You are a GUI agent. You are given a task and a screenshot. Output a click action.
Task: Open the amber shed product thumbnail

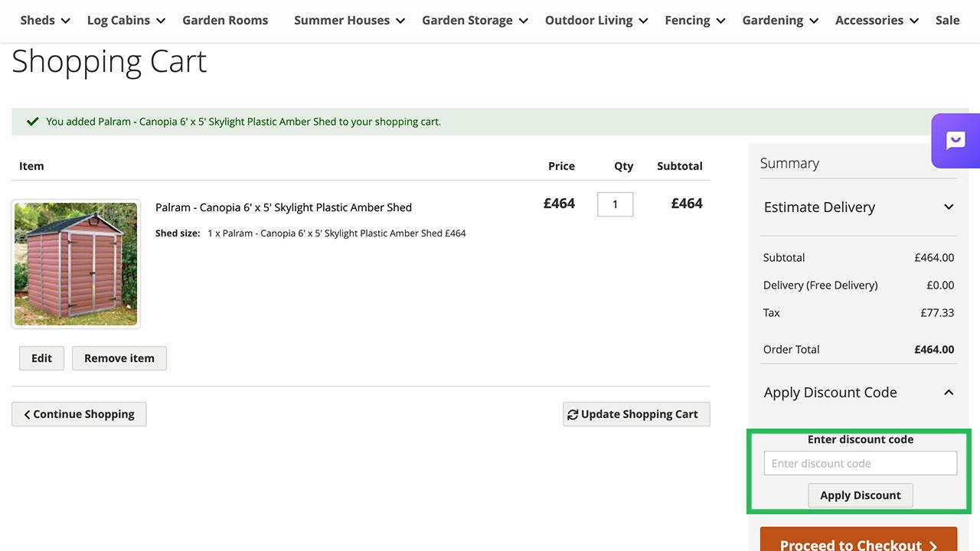(76, 264)
